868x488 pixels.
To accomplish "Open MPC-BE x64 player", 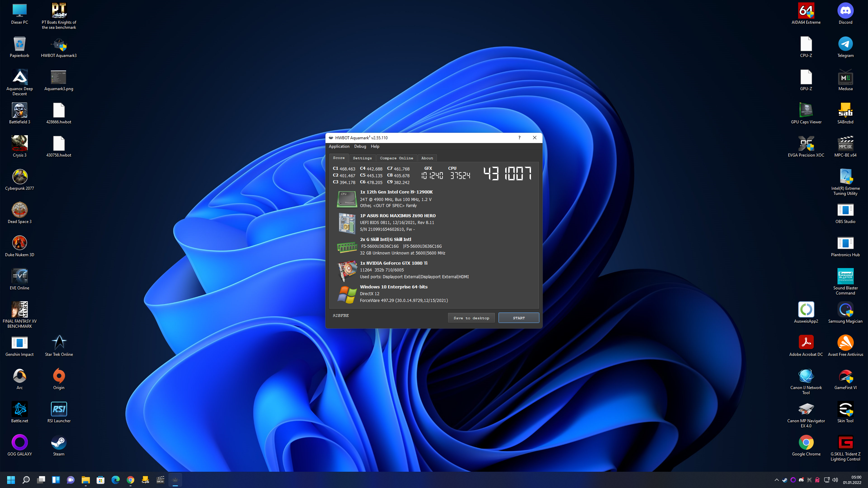I will pos(845,147).
